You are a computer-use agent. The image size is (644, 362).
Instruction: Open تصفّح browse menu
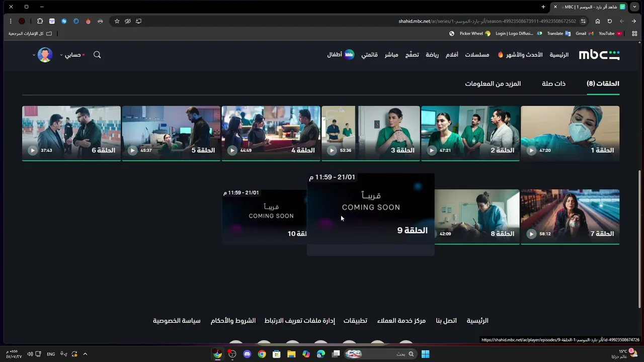click(x=412, y=55)
